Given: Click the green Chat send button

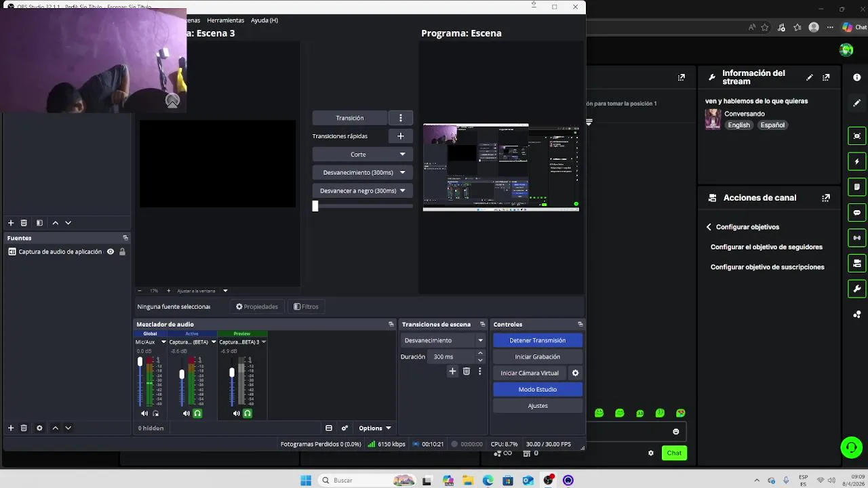Looking at the screenshot, I should pos(674,453).
